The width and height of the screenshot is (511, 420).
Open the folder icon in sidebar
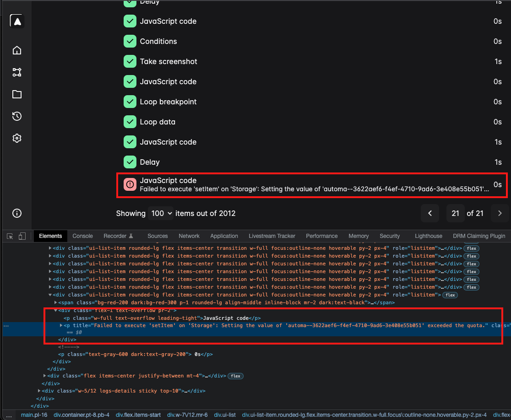click(17, 94)
